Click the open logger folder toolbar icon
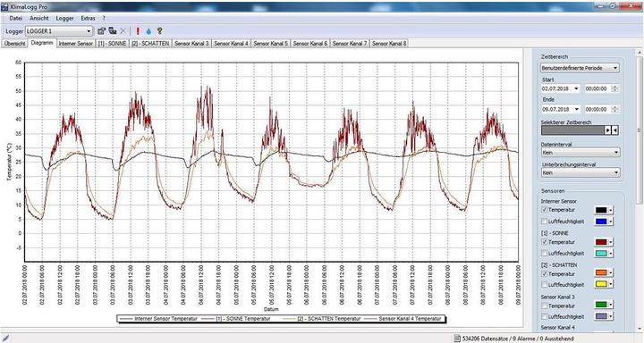The height and width of the screenshot is (343, 644). tap(101, 30)
